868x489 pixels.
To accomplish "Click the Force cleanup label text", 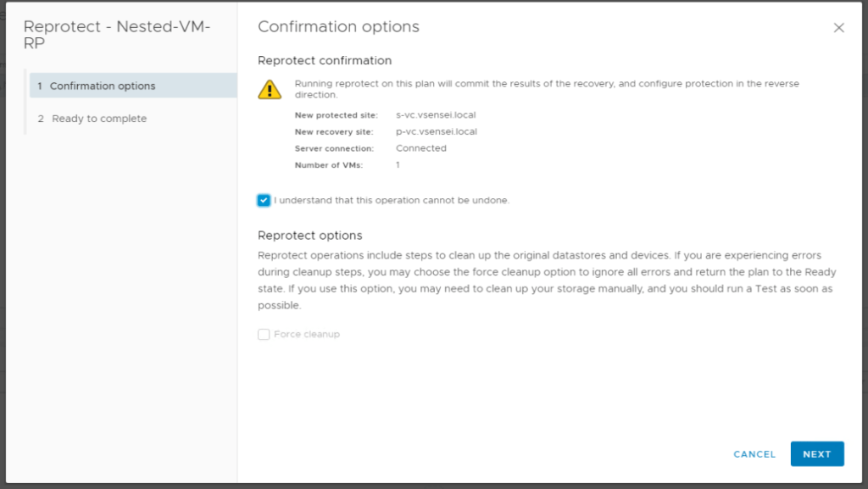I will click(307, 335).
